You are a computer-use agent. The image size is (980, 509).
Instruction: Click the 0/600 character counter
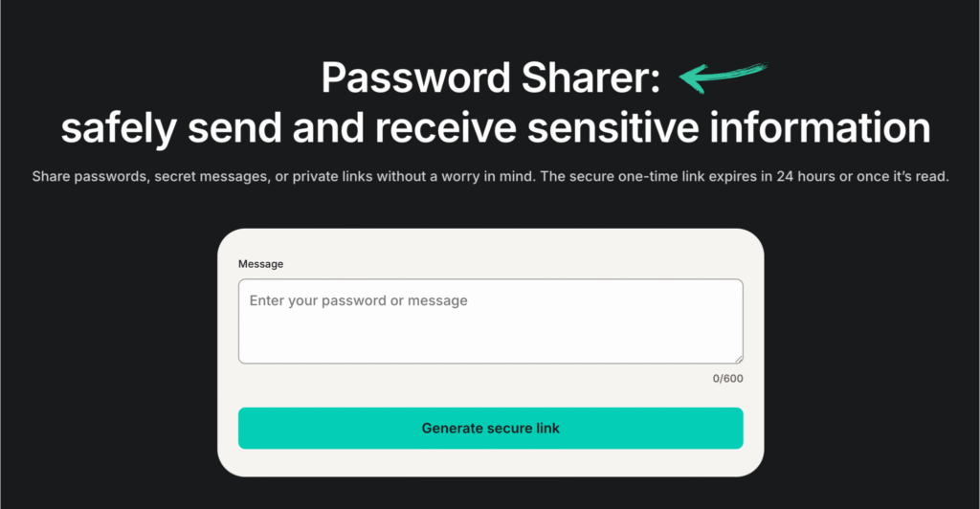(x=727, y=379)
